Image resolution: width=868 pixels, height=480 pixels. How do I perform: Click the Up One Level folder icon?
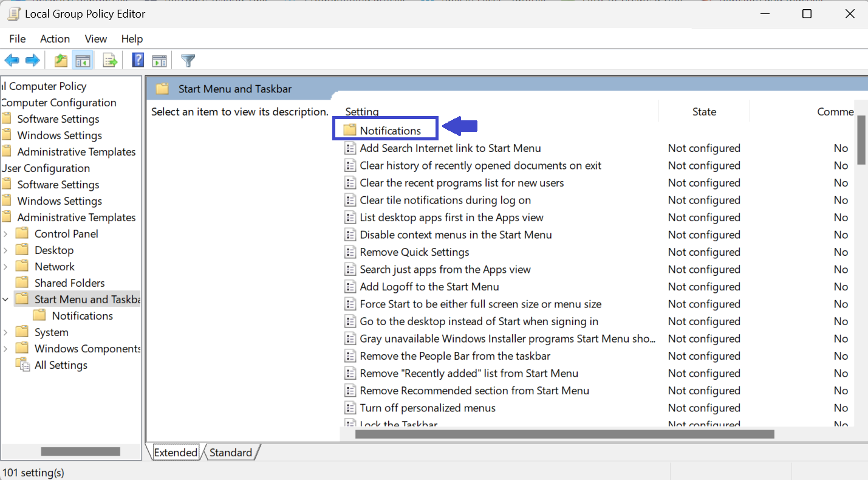[61, 60]
